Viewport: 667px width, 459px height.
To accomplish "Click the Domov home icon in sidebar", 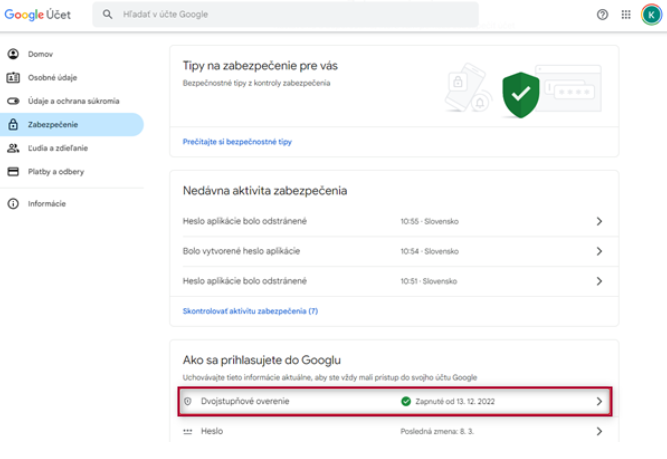I will point(13,53).
